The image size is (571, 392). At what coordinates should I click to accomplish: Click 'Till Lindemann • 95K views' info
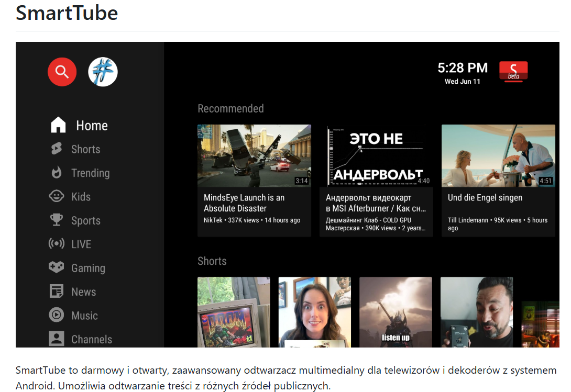point(498,224)
